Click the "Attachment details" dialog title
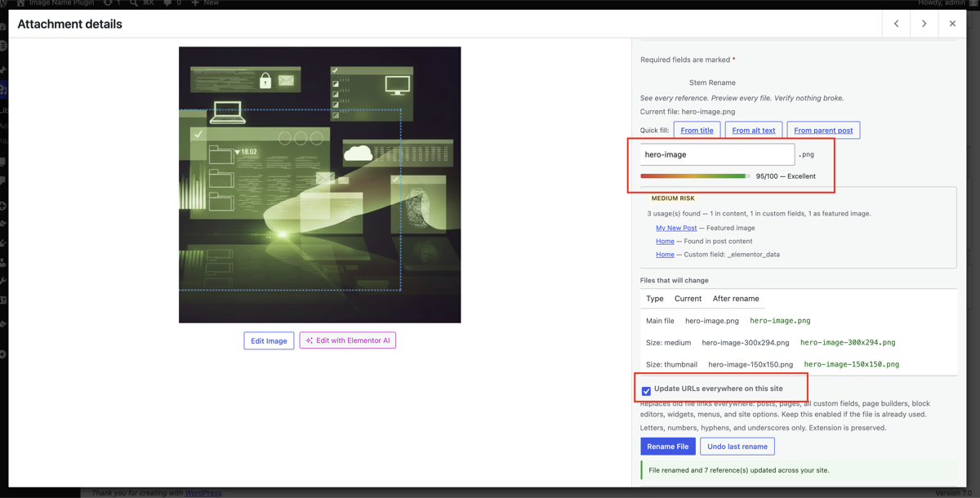 pos(69,24)
